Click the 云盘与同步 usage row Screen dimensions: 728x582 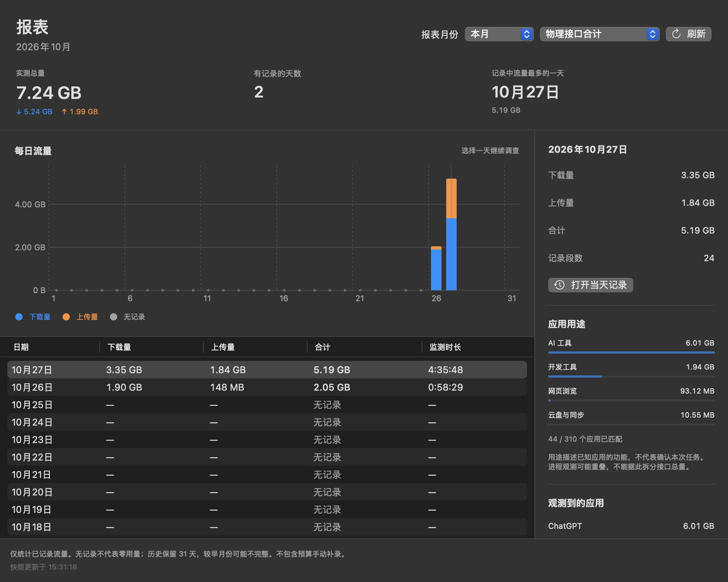coord(631,418)
